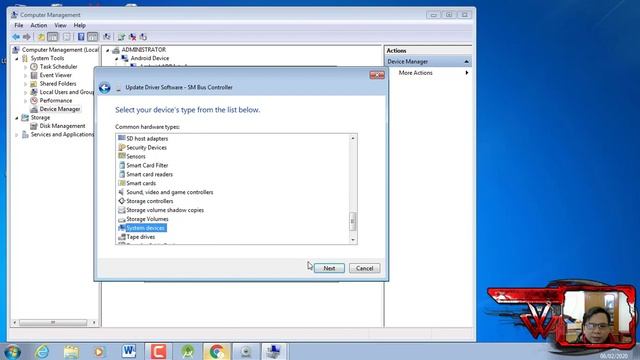The height and width of the screenshot is (360, 640).
Task: Click the Cancel button
Action: point(364,268)
